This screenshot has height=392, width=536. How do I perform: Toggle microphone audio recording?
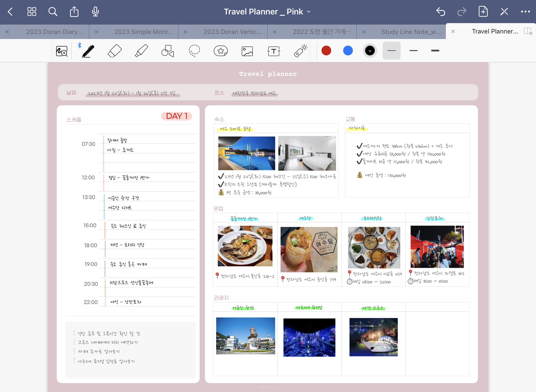tap(95, 12)
